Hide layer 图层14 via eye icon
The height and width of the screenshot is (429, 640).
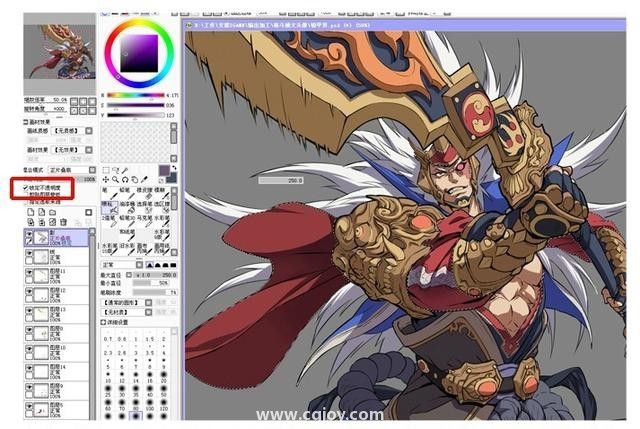point(29,368)
